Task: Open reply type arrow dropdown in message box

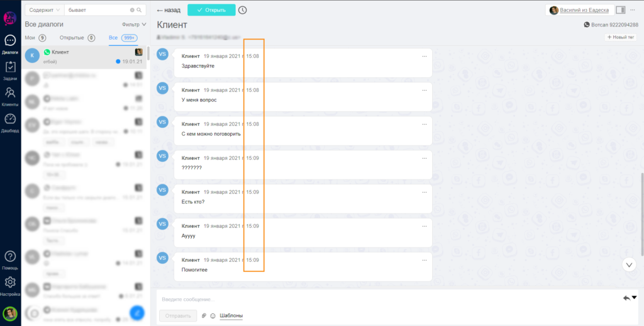Action: click(x=630, y=298)
